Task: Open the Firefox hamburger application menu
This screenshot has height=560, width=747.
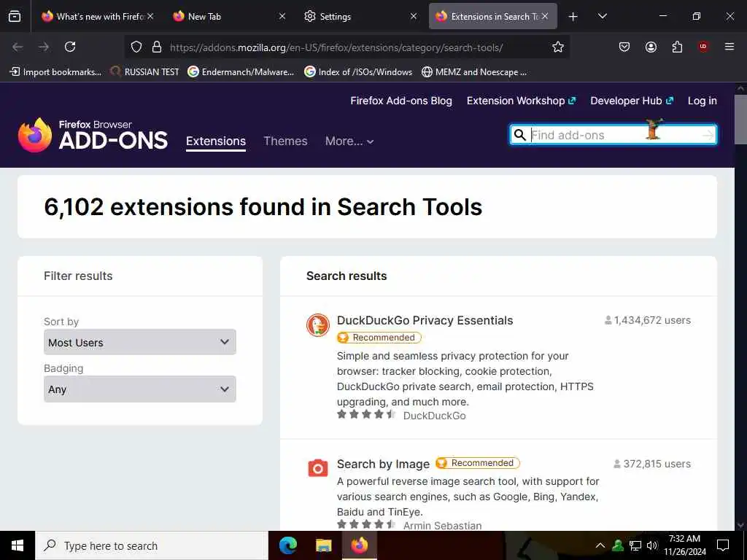Action: tap(729, 47)
